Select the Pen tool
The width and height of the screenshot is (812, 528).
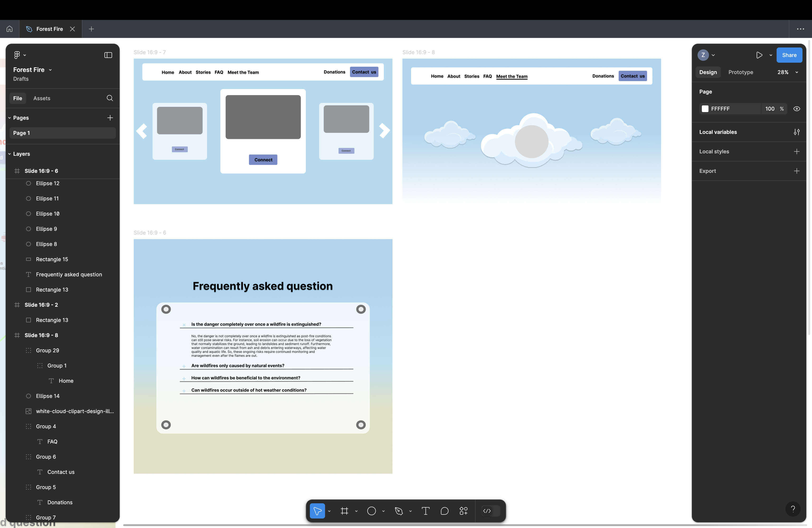pos(398,511)
